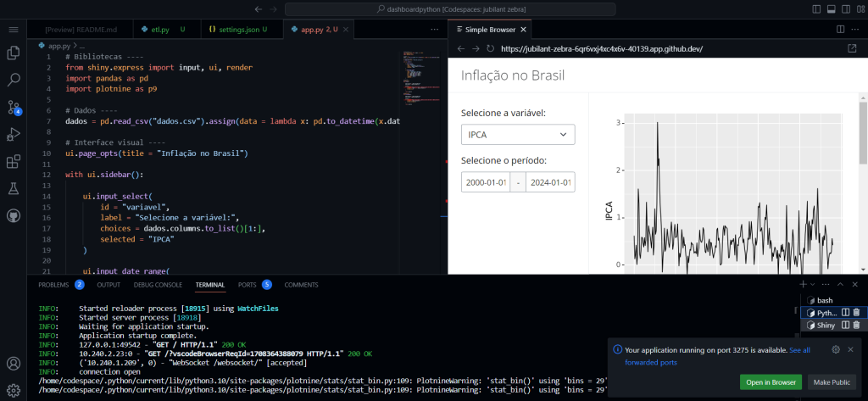Click the Simple Browser vertical scrollbar
This screenshot has height=401, width=868.
point(863,133)
